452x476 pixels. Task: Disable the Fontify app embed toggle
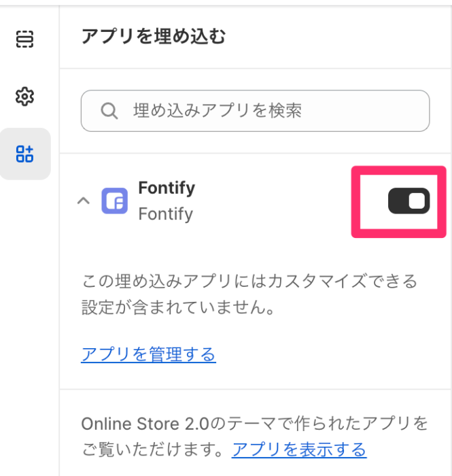[408, 201]
